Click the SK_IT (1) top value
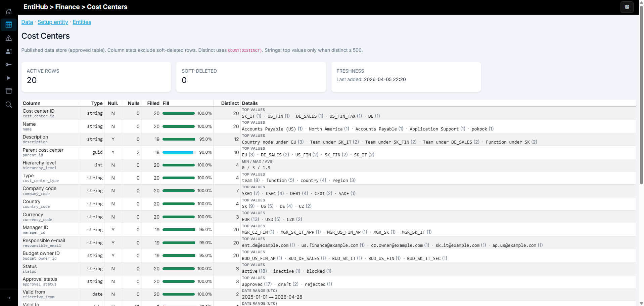This screenshot has height=306, width=644. [251, 116]
